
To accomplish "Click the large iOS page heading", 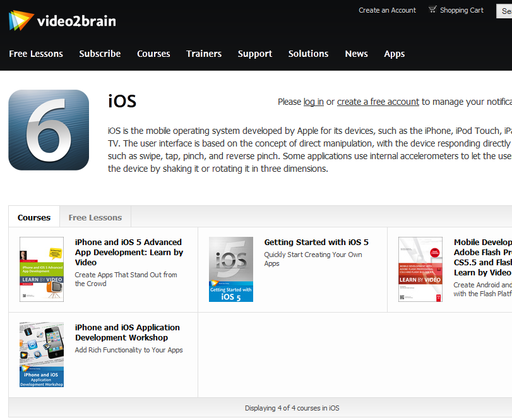I will coord(122,101).
